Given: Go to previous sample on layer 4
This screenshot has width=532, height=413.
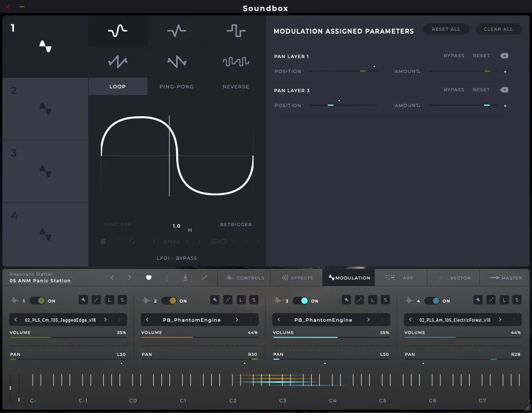Looking at the screenshot, I should pos(411,320).
